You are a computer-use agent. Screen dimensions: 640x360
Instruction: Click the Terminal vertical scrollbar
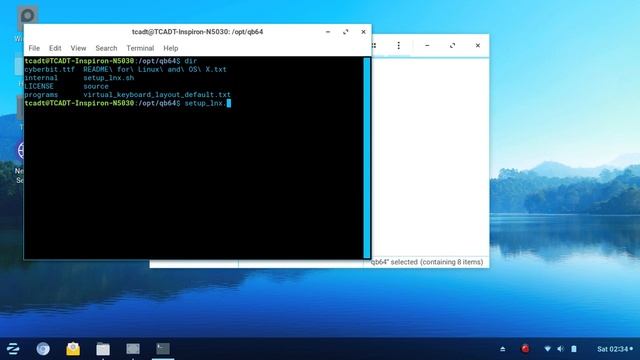(x=367, y=158)
